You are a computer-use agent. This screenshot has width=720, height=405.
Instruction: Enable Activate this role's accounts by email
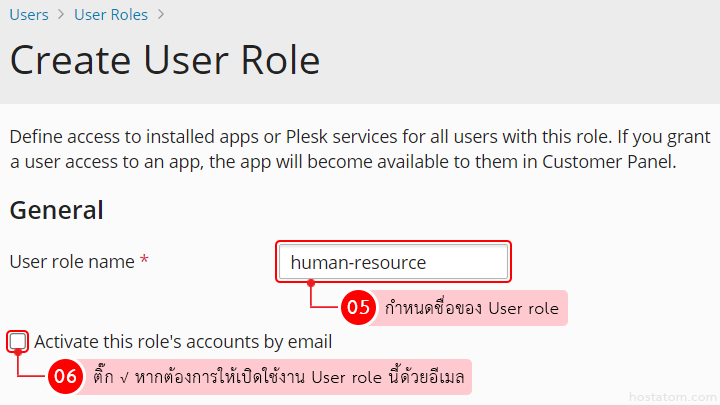coord(19,342)
